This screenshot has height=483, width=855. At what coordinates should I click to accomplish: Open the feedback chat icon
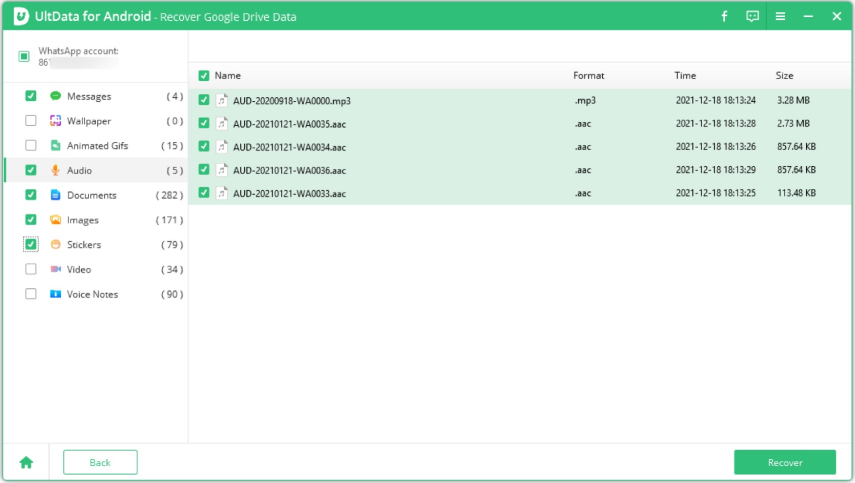click(x=752, y=16)
